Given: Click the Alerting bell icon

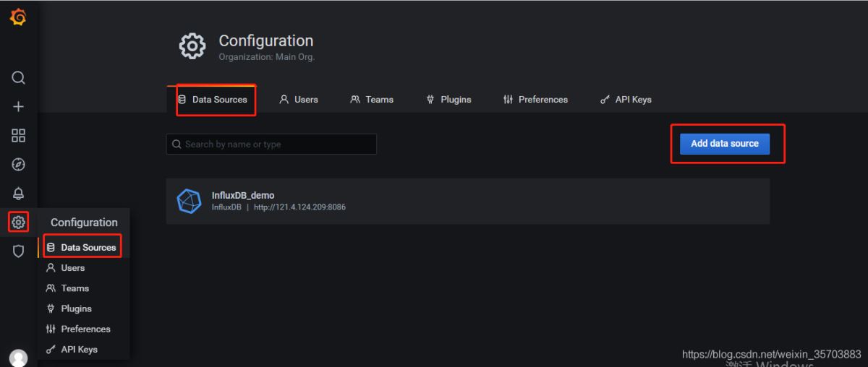Looking at the screenshot, I should point(19,194).
